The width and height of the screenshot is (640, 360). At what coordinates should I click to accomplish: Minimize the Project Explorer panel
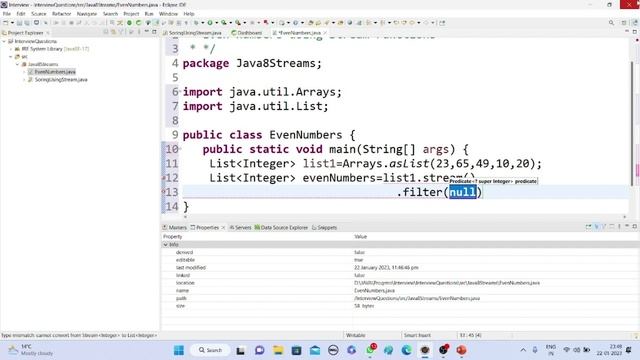tap(147, 32)
